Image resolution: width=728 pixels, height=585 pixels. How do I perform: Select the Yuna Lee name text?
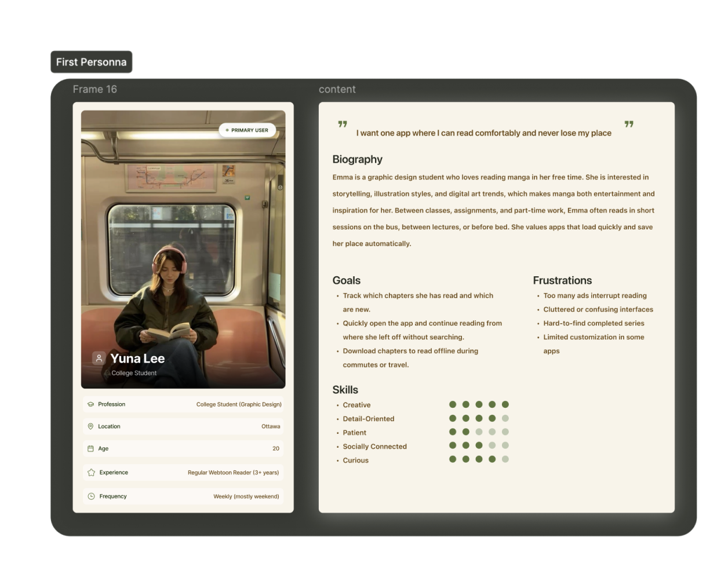[137, 359]
